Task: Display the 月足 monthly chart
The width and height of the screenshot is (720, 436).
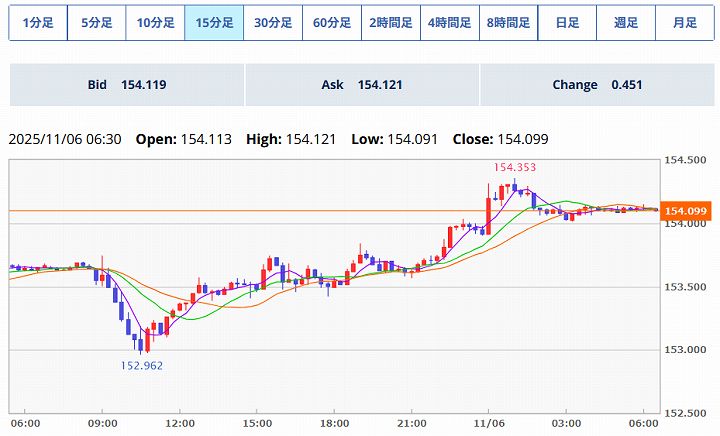Action: (684, 22)
